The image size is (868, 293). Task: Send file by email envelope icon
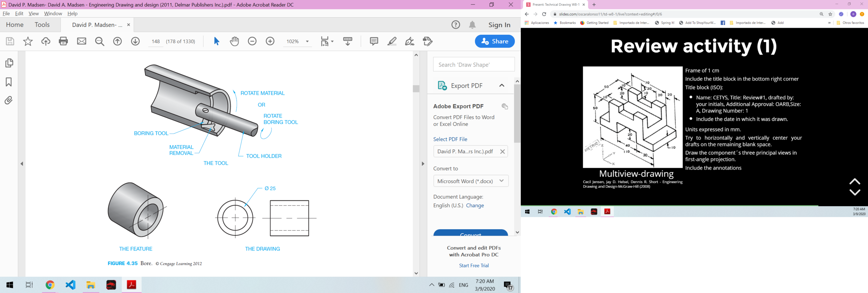82,41
